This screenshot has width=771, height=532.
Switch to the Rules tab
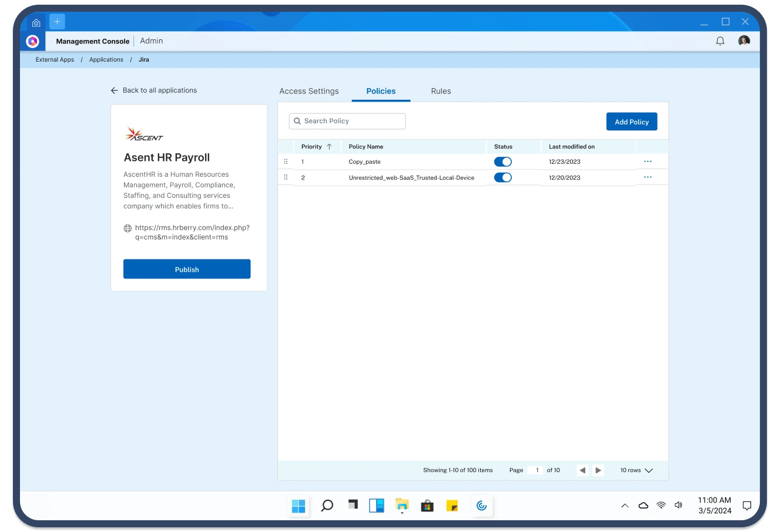coord(441,91)
